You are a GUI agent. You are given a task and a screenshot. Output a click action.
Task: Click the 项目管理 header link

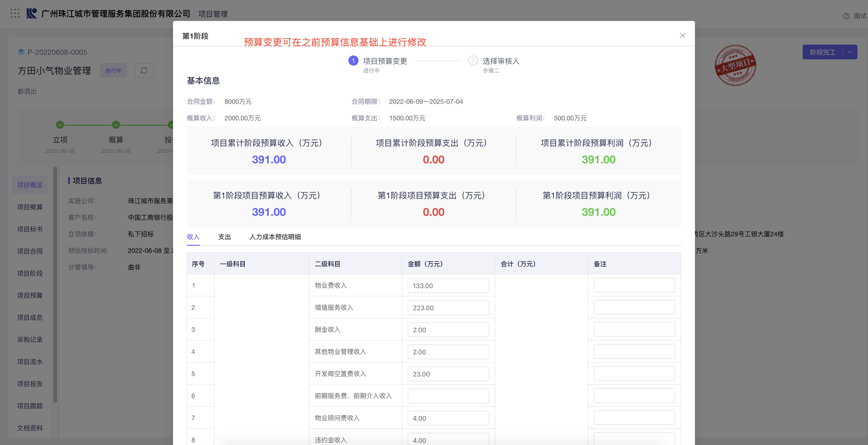[x=213, y=14]
